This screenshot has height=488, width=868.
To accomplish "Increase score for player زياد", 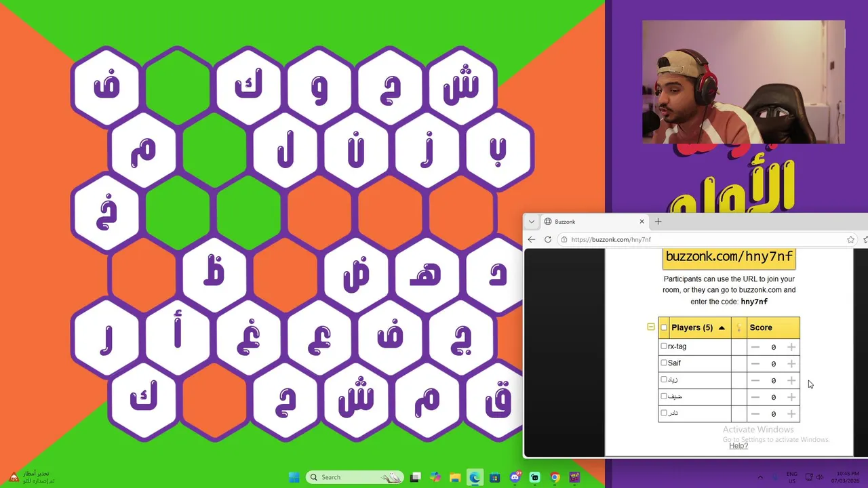I will 791,380.
